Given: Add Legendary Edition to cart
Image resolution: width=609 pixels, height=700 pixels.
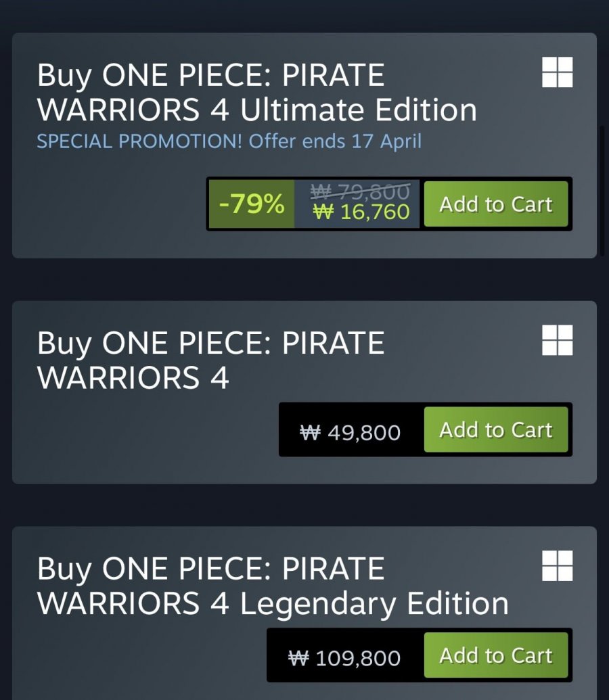Looking at the screenshot, I should [x=496, y=655].
